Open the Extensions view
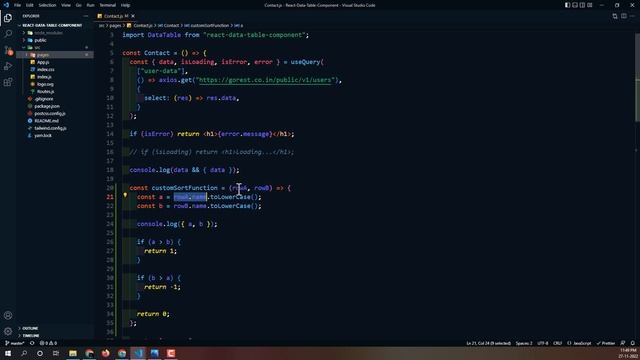This screenshot has height=360, width=640. click(x=8, y=82)
